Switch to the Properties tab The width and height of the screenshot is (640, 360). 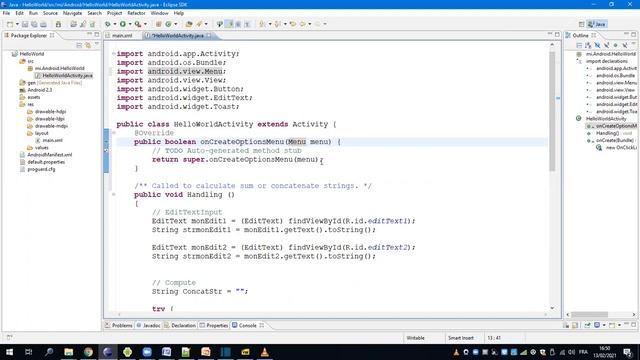point(213,325)
